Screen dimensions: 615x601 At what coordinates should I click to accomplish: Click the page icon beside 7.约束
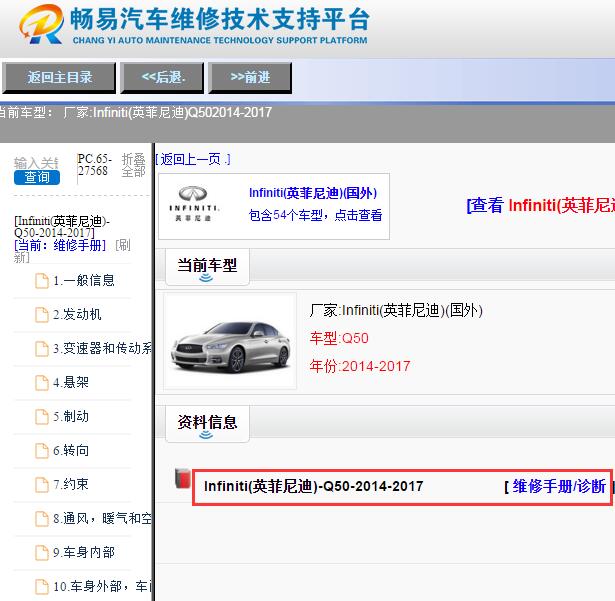click(x=42, y=484)
